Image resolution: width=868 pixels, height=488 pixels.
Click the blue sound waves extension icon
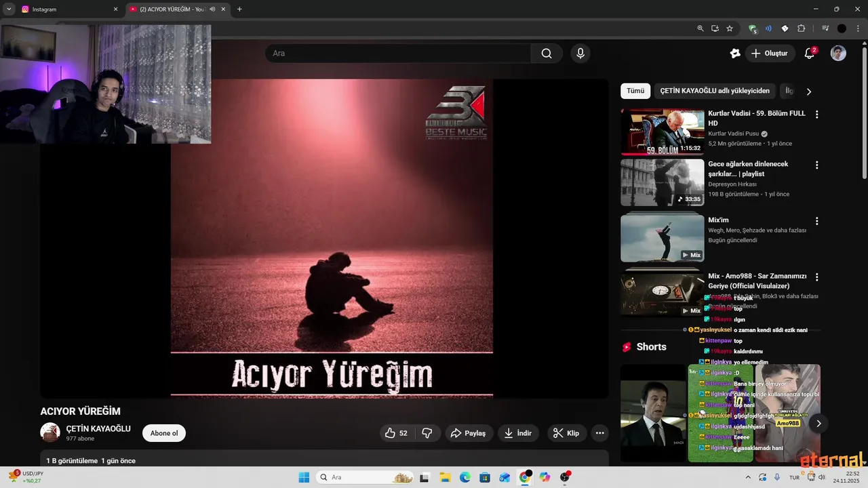pos(768,28)
